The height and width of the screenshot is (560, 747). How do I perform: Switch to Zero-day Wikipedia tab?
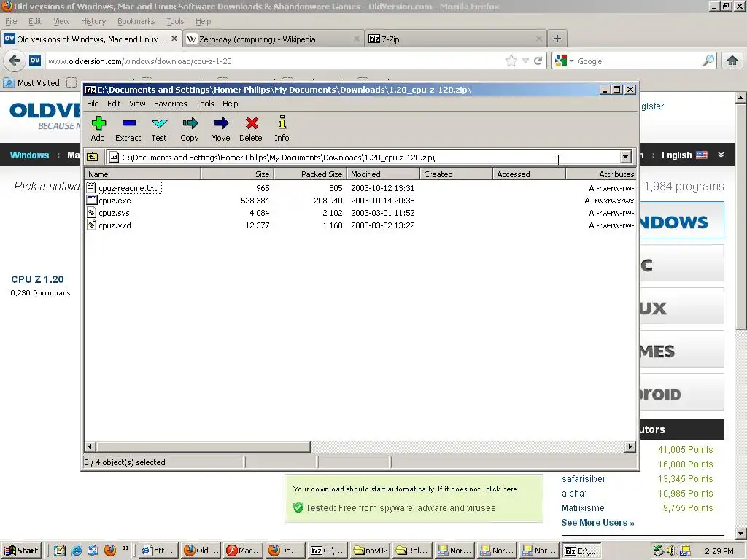[x=273, y=39]
